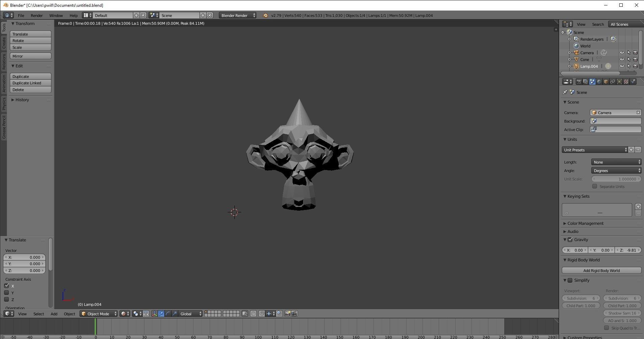Switch to the Create tab in tool shelf
The width and height of the screenshot is (644, 339).
click(x=4, y=43)
